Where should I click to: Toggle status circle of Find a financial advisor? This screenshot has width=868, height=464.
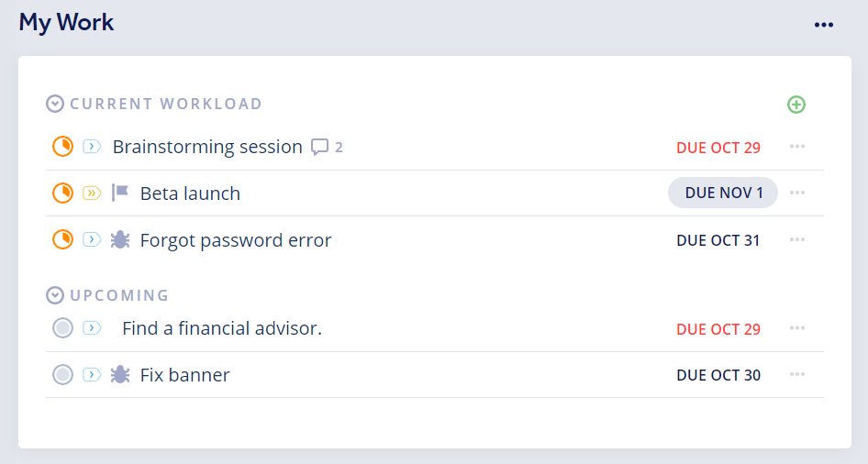pyautogui.click(x=62, y=327)
